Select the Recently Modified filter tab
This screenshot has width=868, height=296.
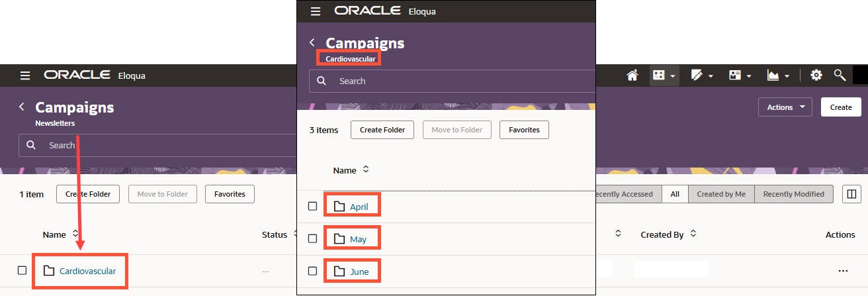click(793, 194)
